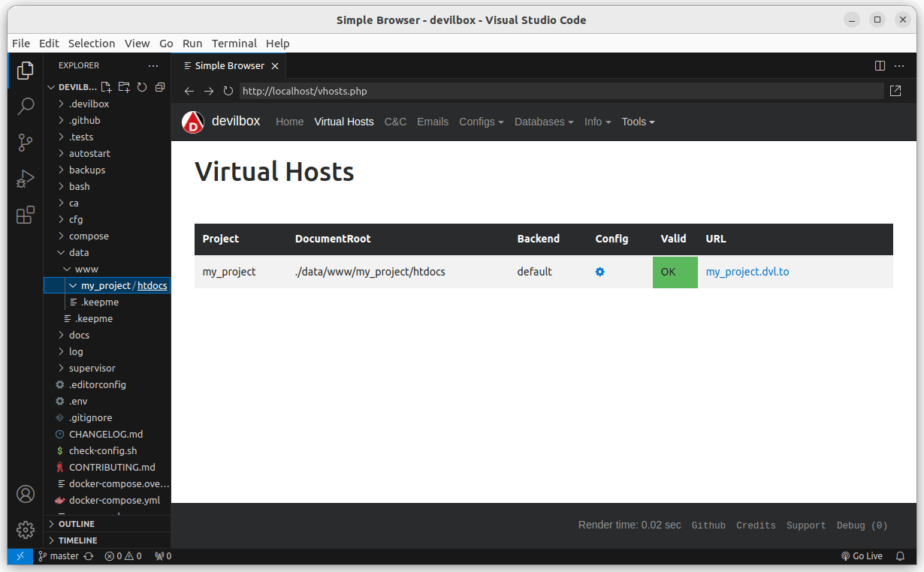Image resolution: width=924 pixels, height=572 pixels.
Task: Open Run and Debug view
Action: pos(26,179)
